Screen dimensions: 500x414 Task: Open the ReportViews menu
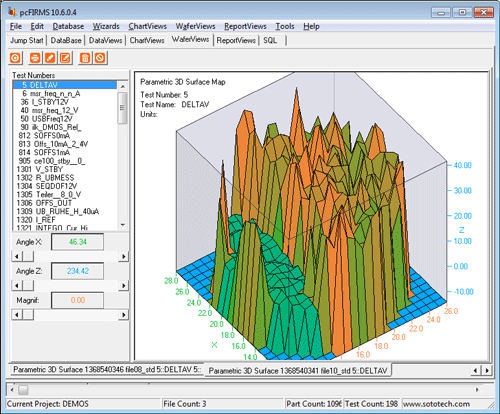245,26
